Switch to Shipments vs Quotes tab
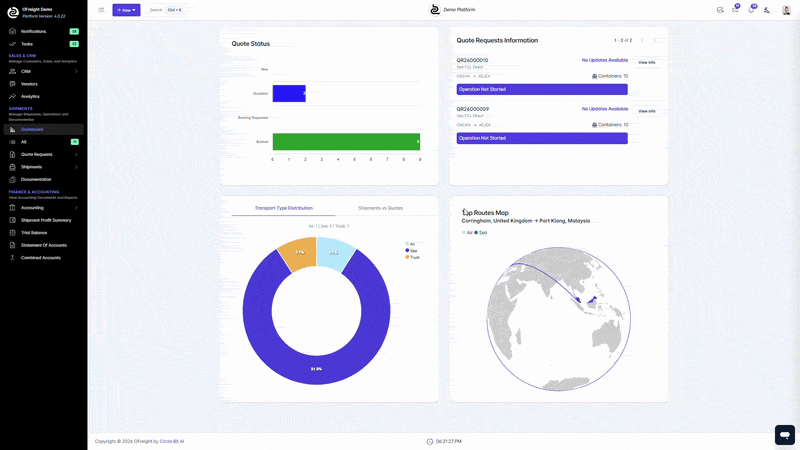The image size is (800, 450). (381, 208)
